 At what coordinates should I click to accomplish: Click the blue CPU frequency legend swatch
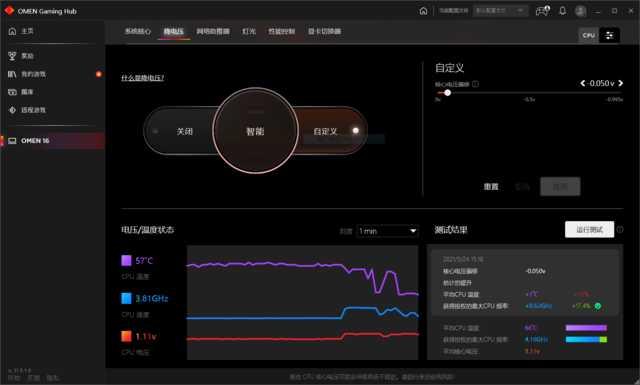(x=126, y=298)
